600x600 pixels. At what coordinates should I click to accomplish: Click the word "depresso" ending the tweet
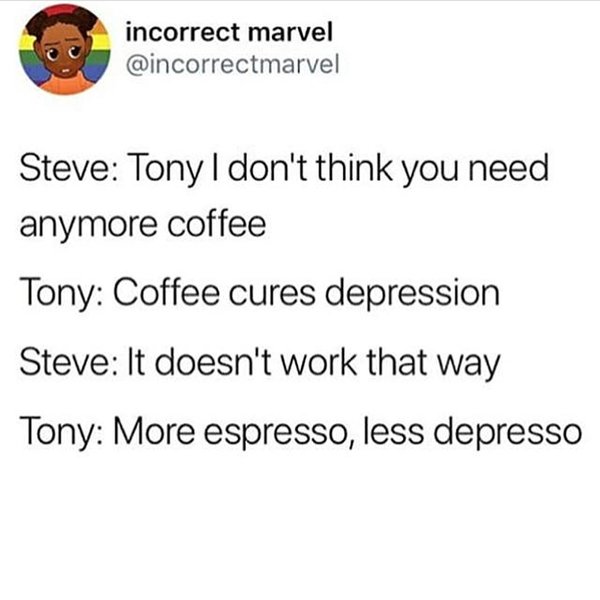509,433
